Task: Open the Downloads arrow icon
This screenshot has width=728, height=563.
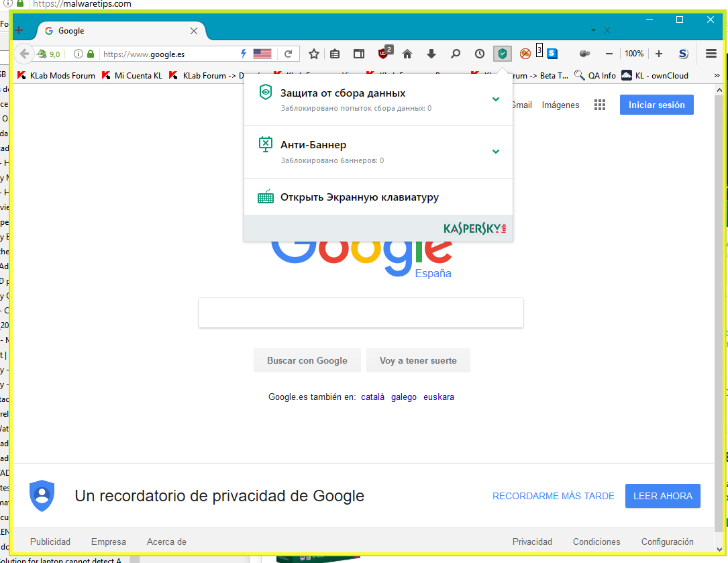Action: [x=431, y=54]
